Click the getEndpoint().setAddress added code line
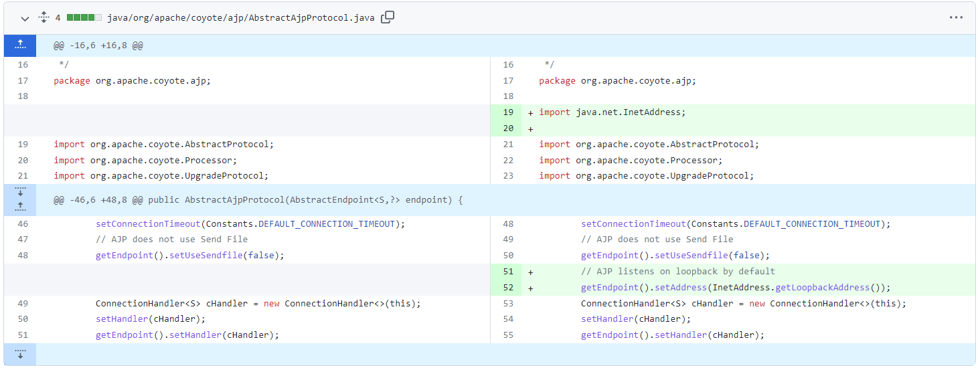This screenshot has width=980, height=374. pos(734,288)
